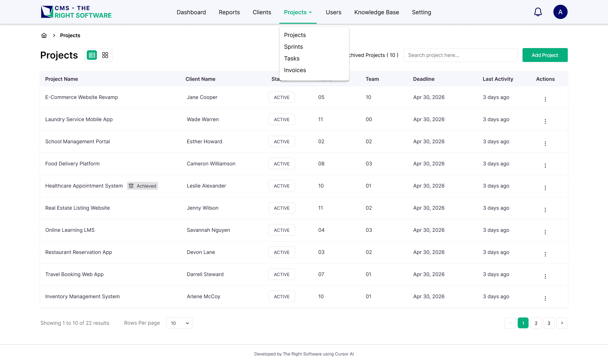Click the project search input field
The width and height of the screenshot is (608, 364).
coord(460,55)
